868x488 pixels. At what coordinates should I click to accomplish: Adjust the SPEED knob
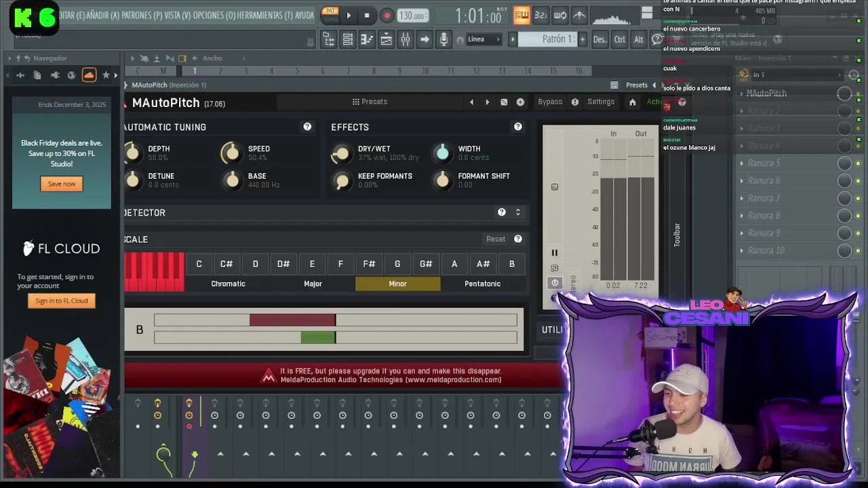tap(232, 153)
